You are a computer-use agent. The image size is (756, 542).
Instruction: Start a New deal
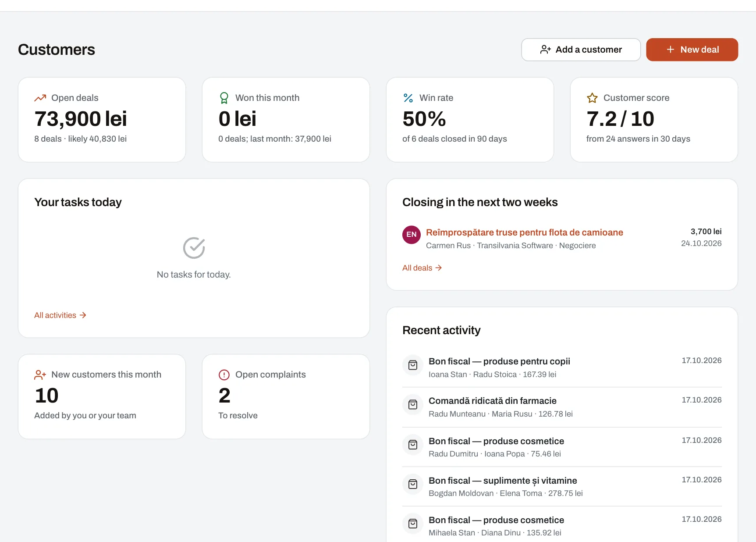pyautogui.click(x=692, y=50)
